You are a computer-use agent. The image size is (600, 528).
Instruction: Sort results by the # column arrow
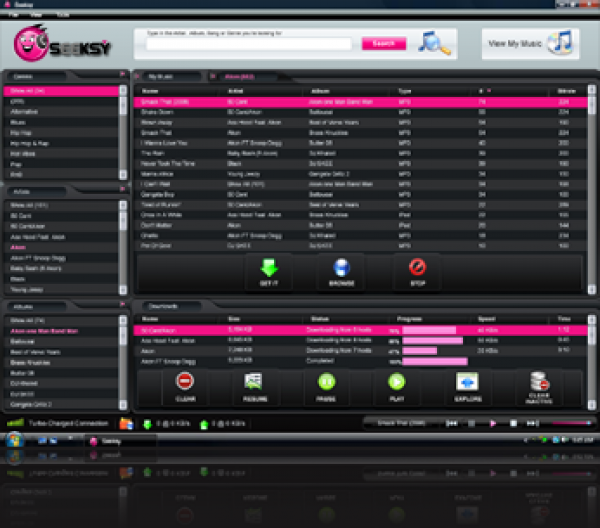489,91
